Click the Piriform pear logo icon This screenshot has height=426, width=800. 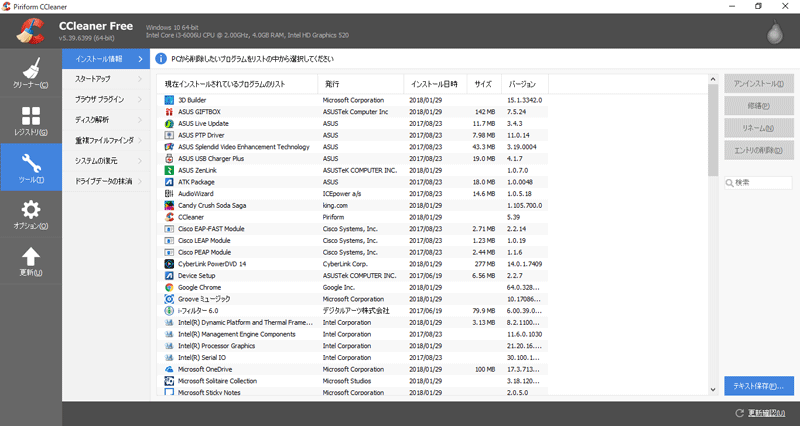774,32
